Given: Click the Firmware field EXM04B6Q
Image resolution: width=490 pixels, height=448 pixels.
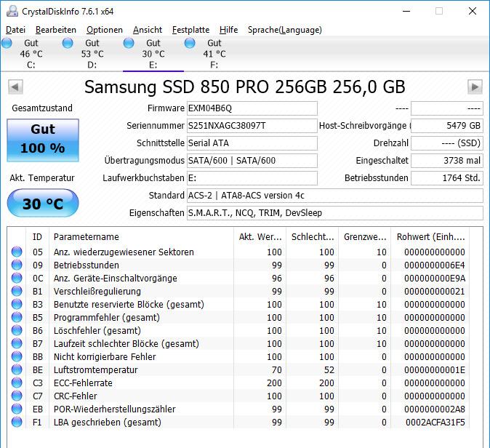Looking at the screenshot, I should click(252, 108).
